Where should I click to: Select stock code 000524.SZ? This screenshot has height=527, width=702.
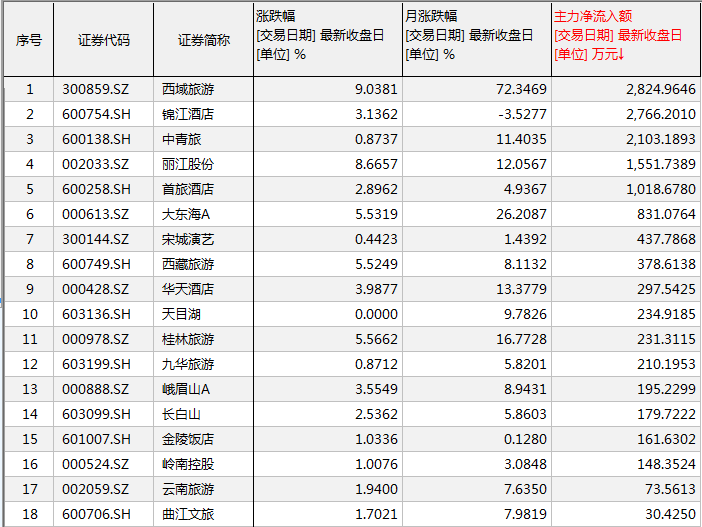pos(95,464)
